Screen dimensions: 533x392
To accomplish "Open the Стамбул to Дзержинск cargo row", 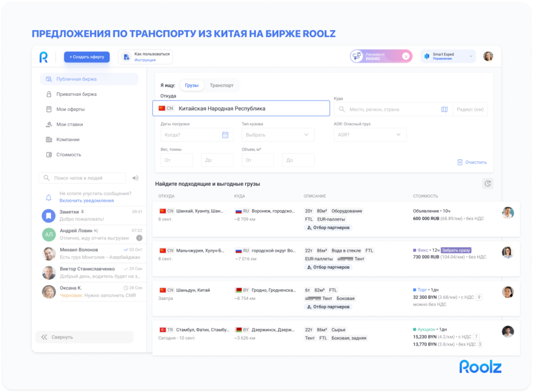I will pyautogui.click(x=336, y=338).
